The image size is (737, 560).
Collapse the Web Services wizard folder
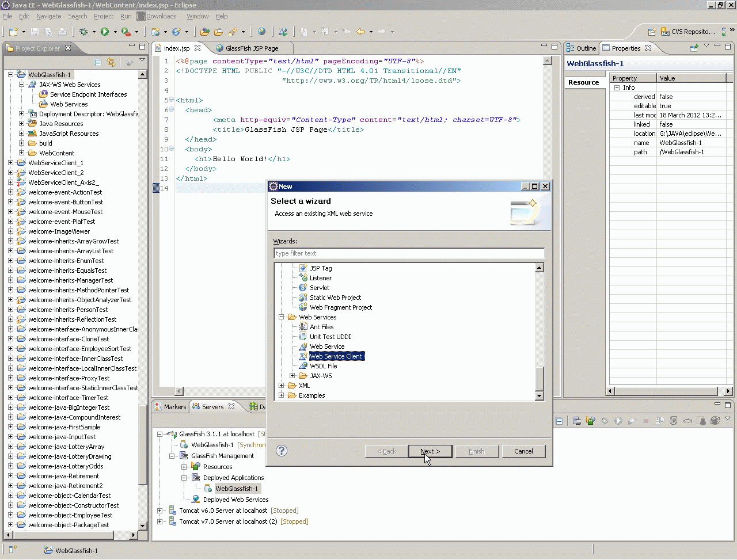point(282,317)
